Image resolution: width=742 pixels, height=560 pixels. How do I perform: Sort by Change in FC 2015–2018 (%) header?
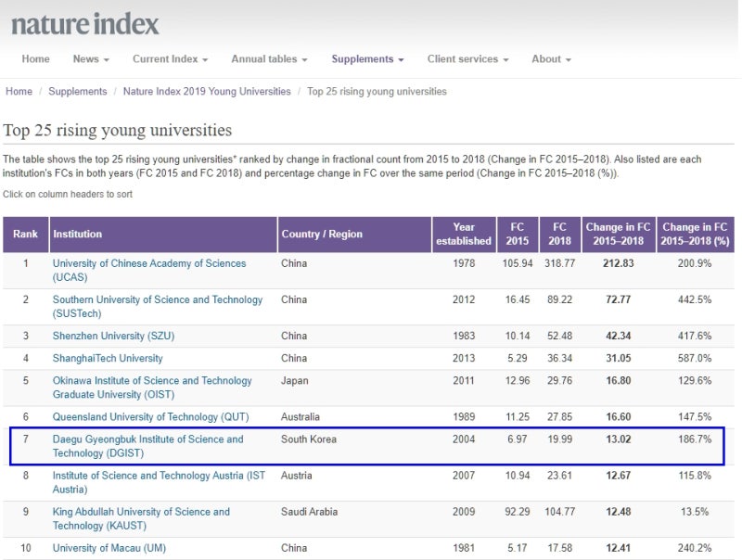(x=694, y=235)
